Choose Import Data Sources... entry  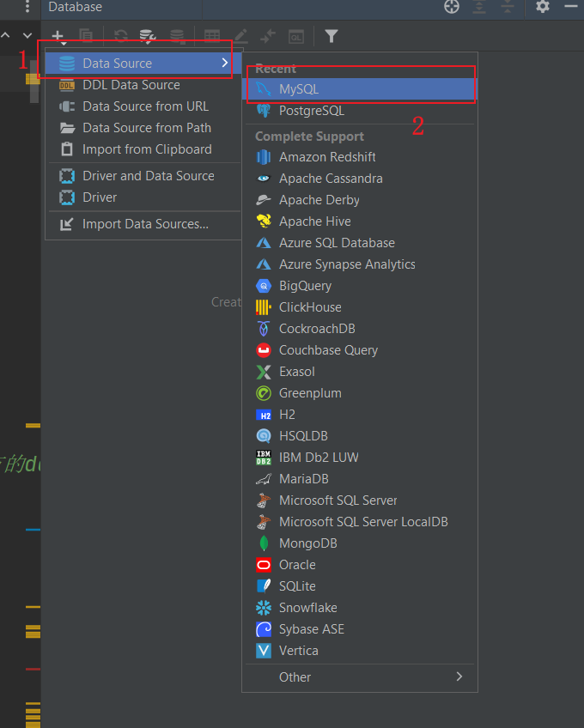(x=144, y=224)
